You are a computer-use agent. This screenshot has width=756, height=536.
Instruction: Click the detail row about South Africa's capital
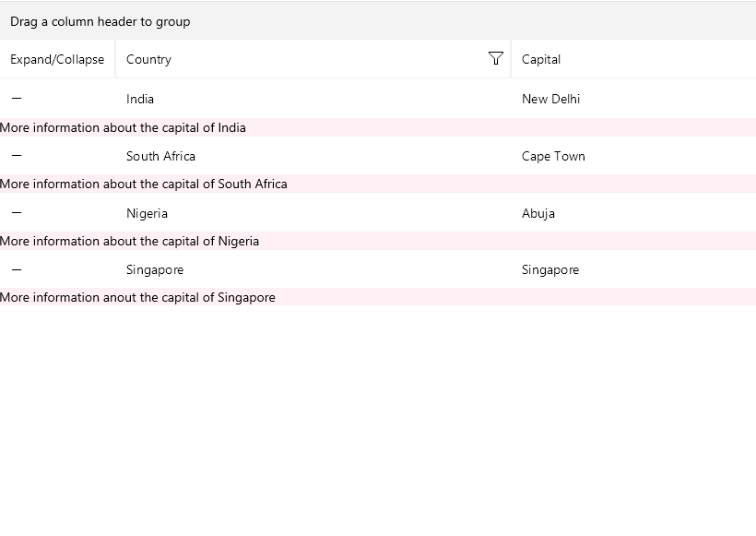144,184
